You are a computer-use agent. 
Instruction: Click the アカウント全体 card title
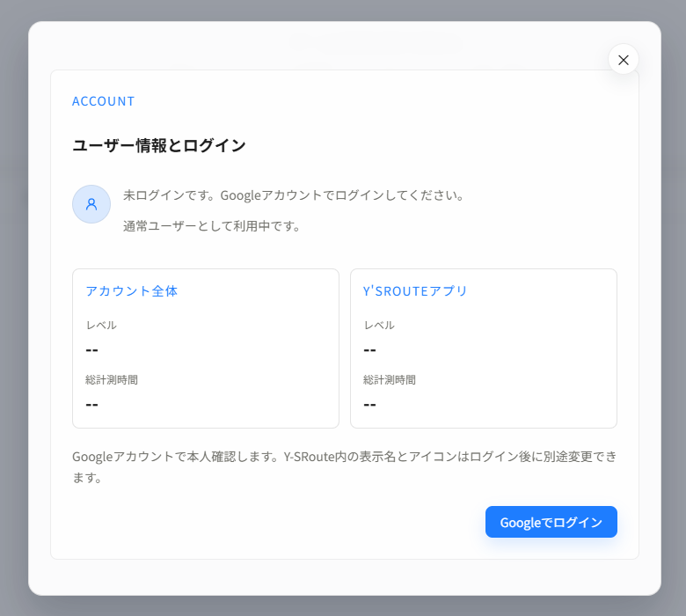[132, 291]
